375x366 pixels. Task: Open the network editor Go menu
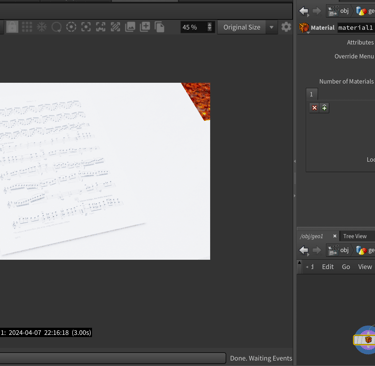click(346, 267)
